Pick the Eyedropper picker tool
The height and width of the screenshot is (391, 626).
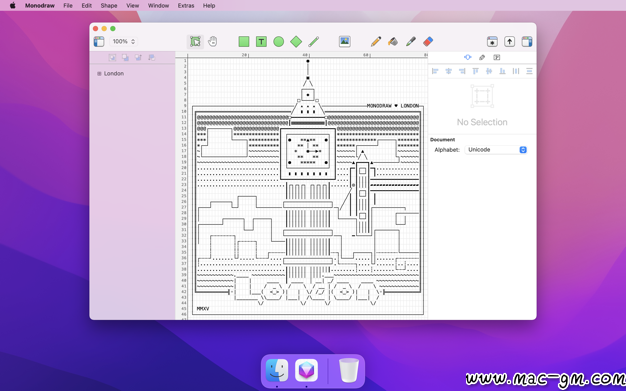[x=410, y=42]
